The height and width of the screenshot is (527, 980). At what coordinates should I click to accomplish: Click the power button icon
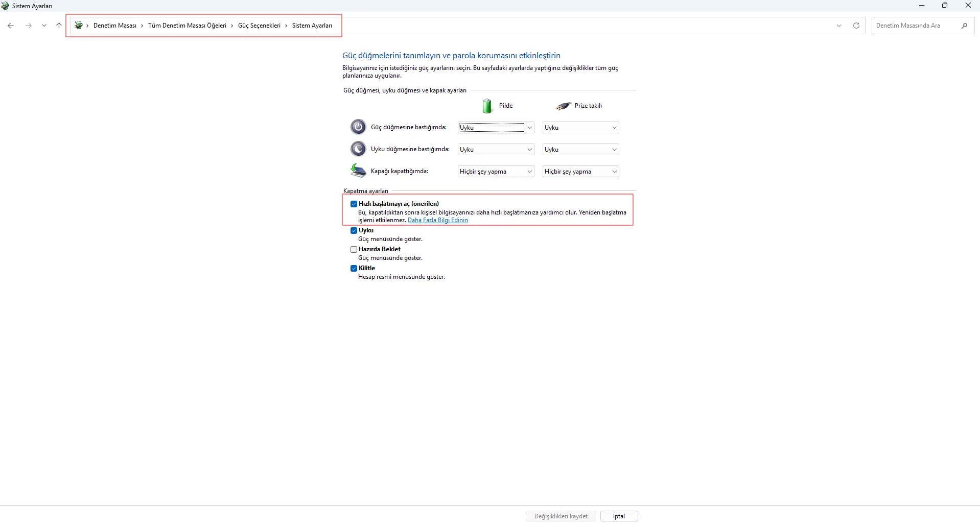tap(358, 127)
